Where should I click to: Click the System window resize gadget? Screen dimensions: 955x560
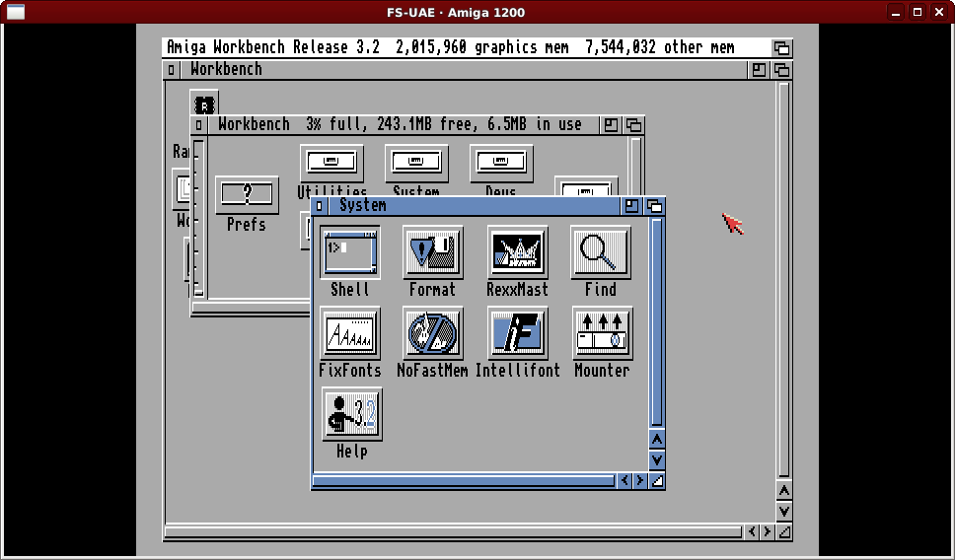pos(657,481)
